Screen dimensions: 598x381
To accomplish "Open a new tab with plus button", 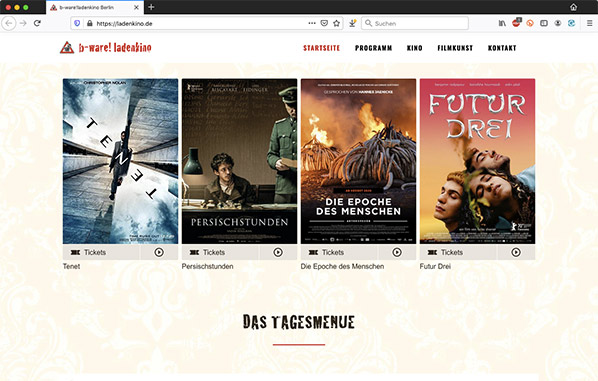I will pos(151,7).
